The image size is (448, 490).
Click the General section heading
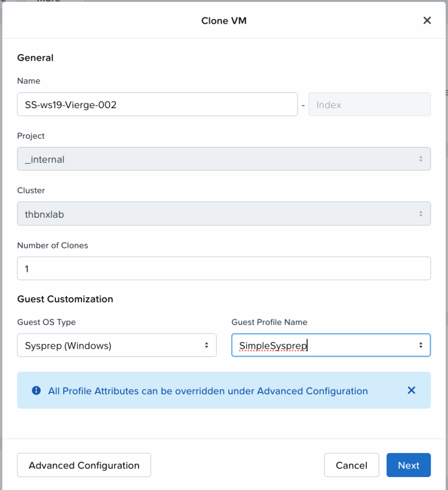tap(35, 58)
